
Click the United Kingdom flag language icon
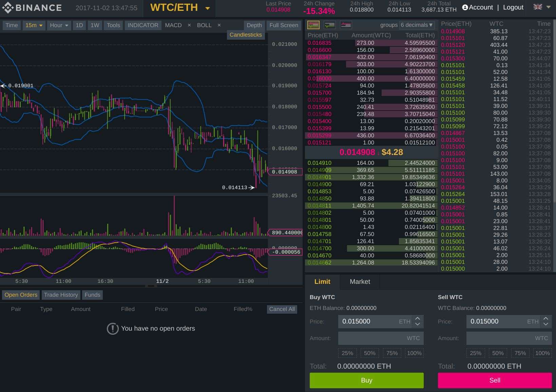(537, 6)
